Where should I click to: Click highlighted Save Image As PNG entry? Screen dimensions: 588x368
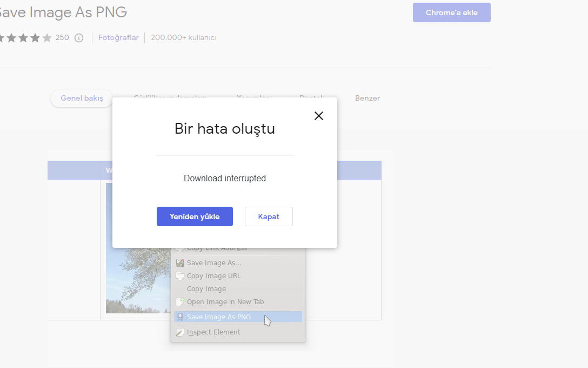[238, 317]
